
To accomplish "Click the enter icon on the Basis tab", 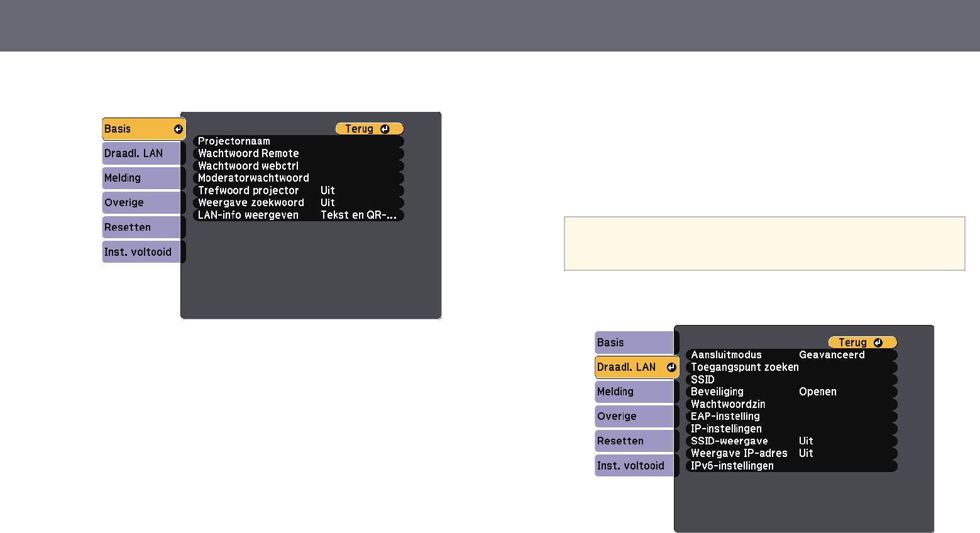I will (179, 129).
